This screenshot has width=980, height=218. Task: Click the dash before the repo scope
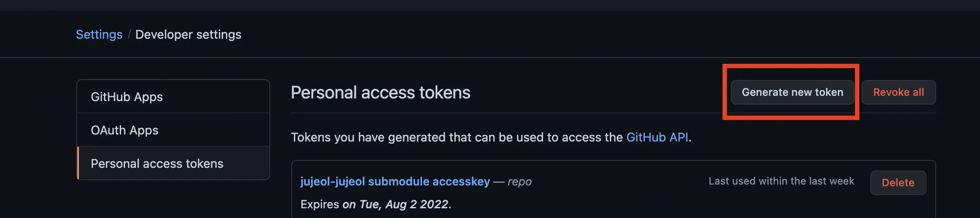499,182
